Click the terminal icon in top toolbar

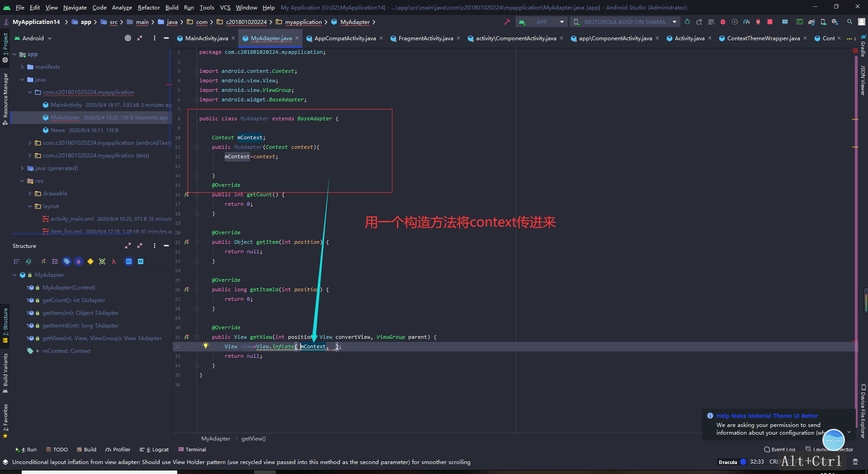click(800, 22)
